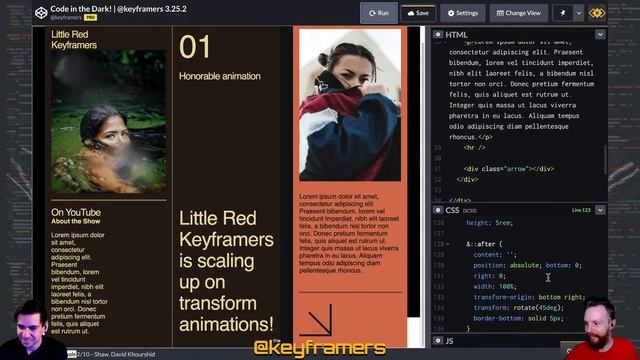Click the content: '' CSS line
Image resolution: width=640 pixels, height=360 pixels.
[495, 255]
